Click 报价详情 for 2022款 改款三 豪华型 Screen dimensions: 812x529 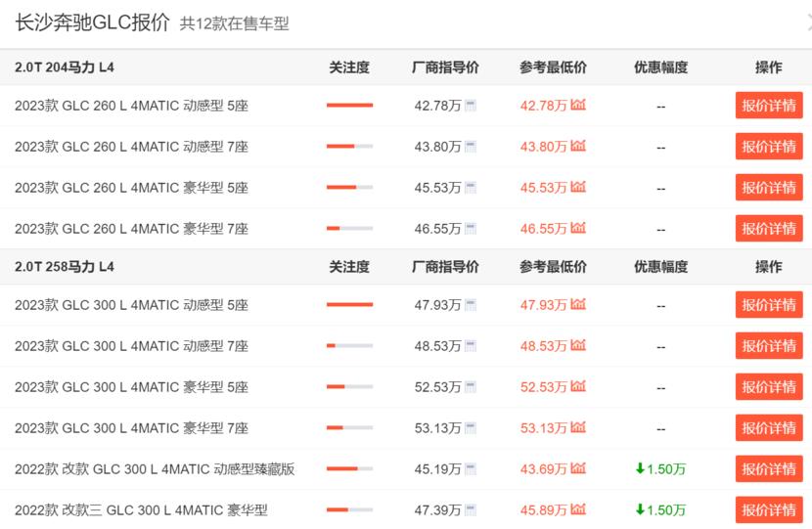click(769, 509)
